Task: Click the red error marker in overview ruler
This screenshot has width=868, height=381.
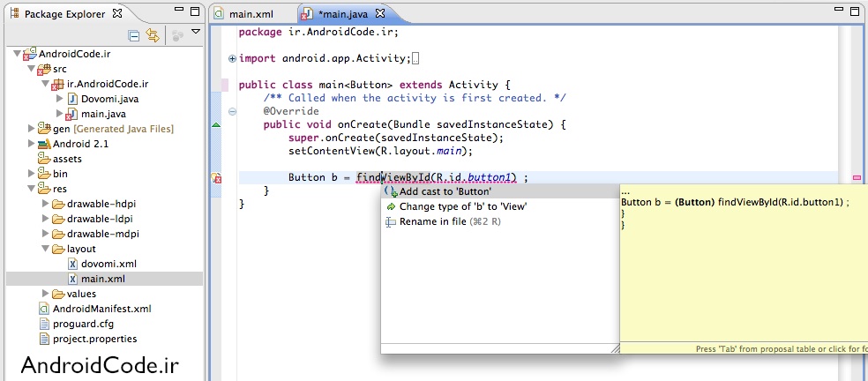Action: click(857, 178)
